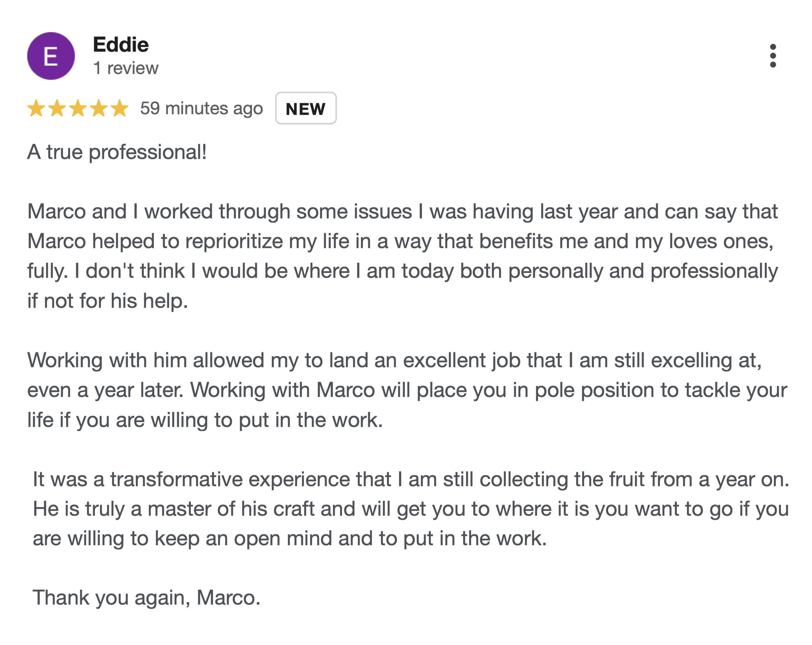
Task: Click the NEW badge
Action: 305,109
